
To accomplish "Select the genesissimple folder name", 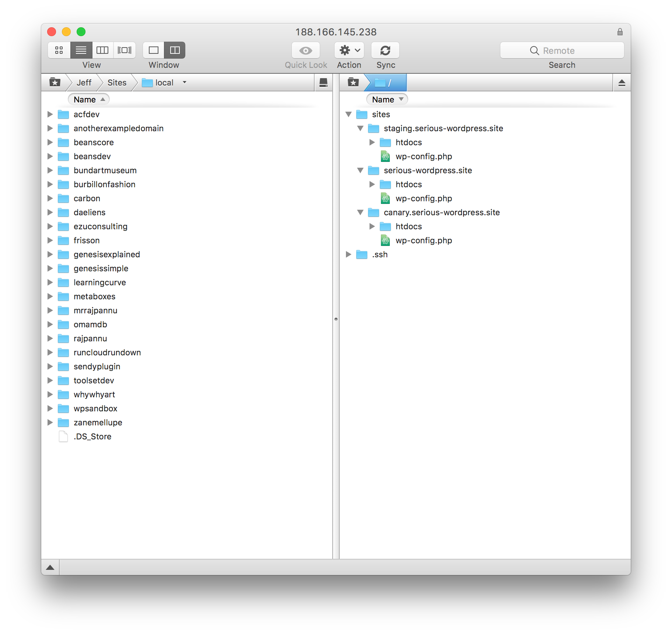I will [101, 268].
